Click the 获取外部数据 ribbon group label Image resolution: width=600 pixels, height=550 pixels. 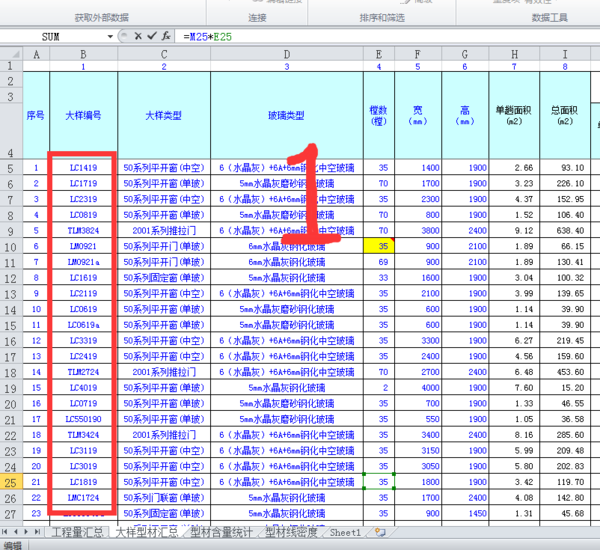pos(101,17)
